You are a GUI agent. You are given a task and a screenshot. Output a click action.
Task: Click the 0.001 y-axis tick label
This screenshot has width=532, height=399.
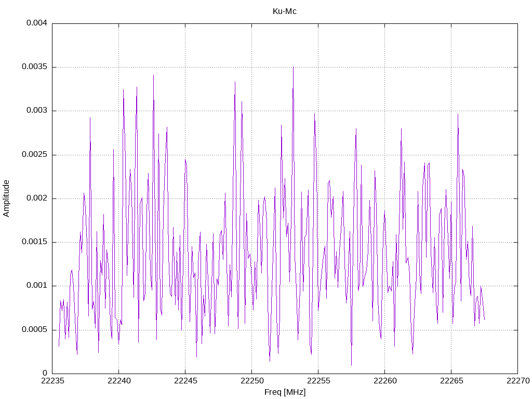pos(37,286)
